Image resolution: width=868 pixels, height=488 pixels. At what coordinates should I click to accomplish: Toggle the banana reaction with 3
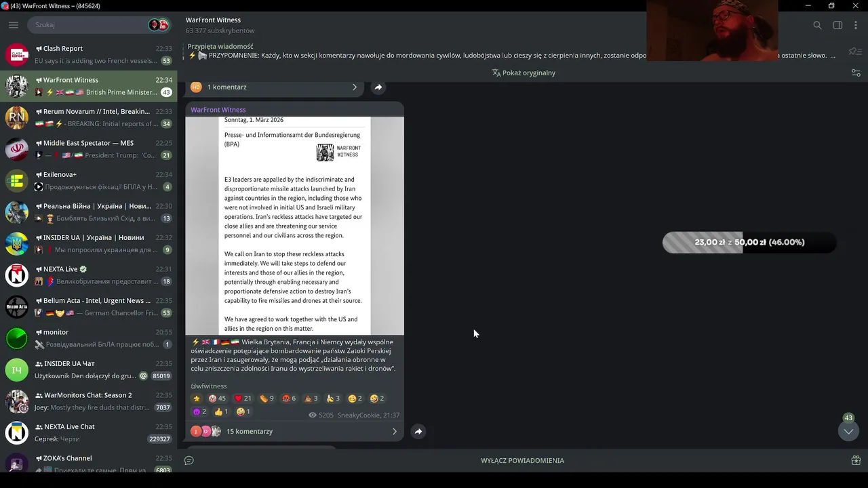(333, 399)
